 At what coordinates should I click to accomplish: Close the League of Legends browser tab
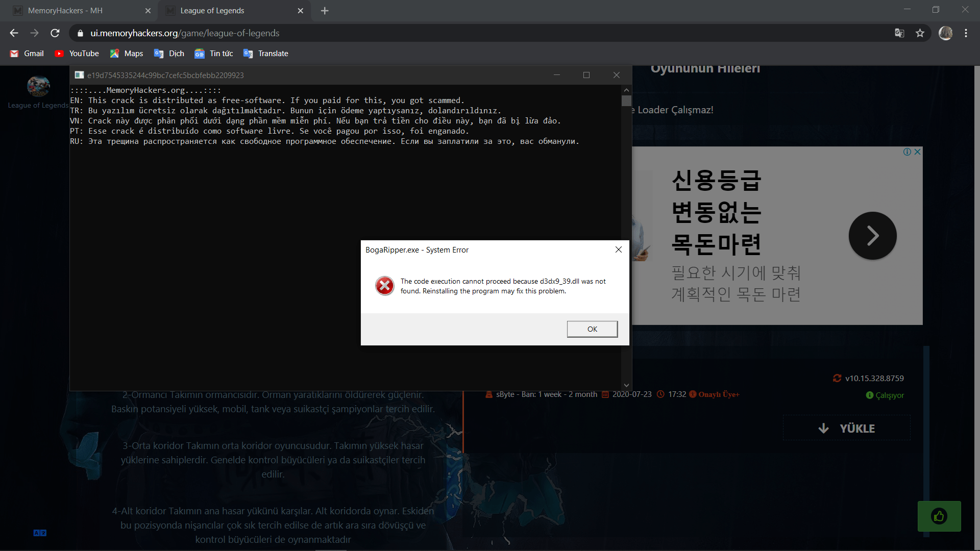coord(300,11)
